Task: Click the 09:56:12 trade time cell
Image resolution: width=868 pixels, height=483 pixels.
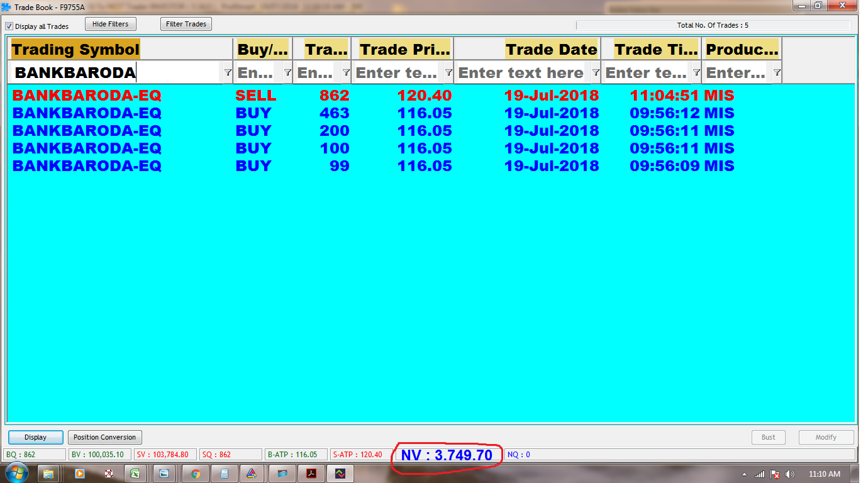Action: click(x=665, y=113)
